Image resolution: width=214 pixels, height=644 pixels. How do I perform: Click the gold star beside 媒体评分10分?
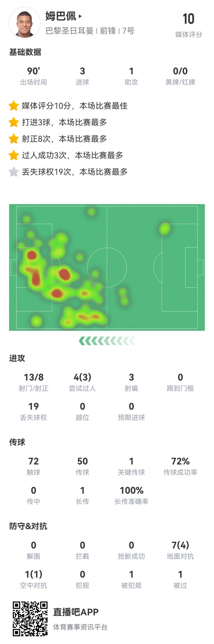point(14,106)
